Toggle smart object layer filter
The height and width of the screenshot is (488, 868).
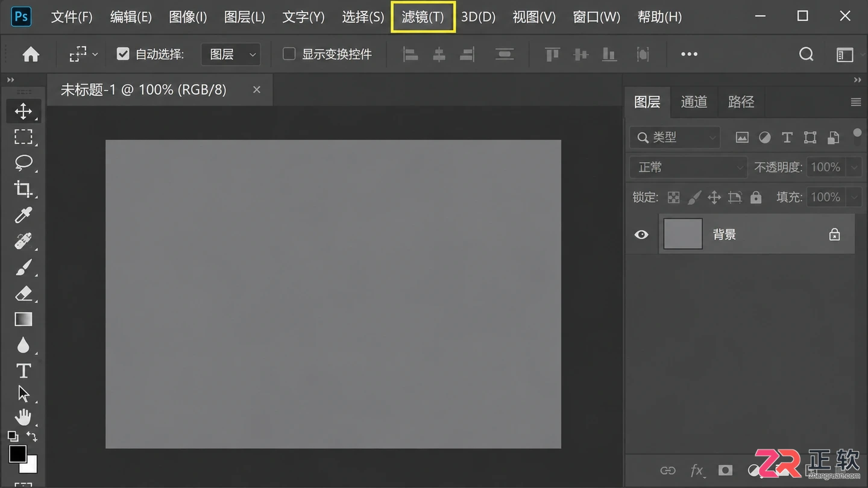tap(833, 138)
